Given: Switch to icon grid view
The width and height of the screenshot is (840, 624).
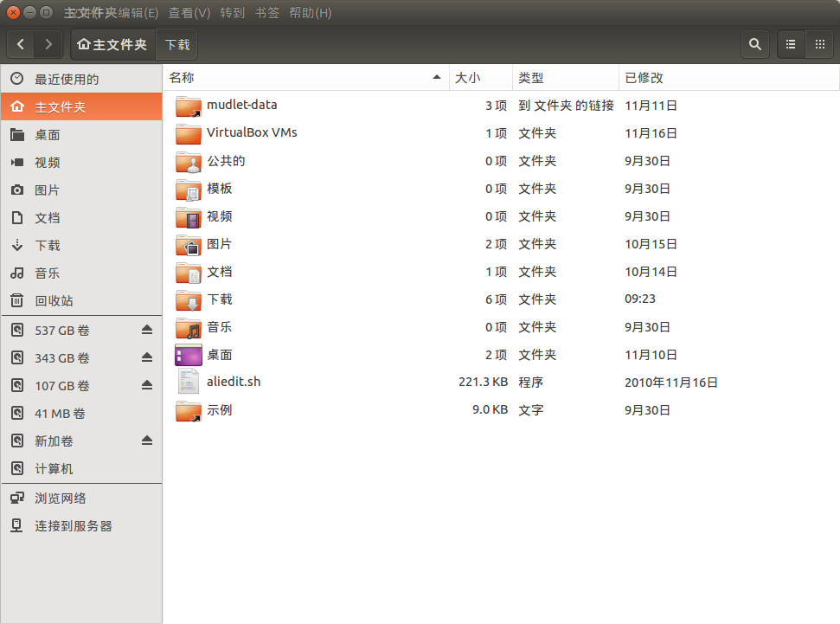Looking at the screenshot, I should (819, 44).
